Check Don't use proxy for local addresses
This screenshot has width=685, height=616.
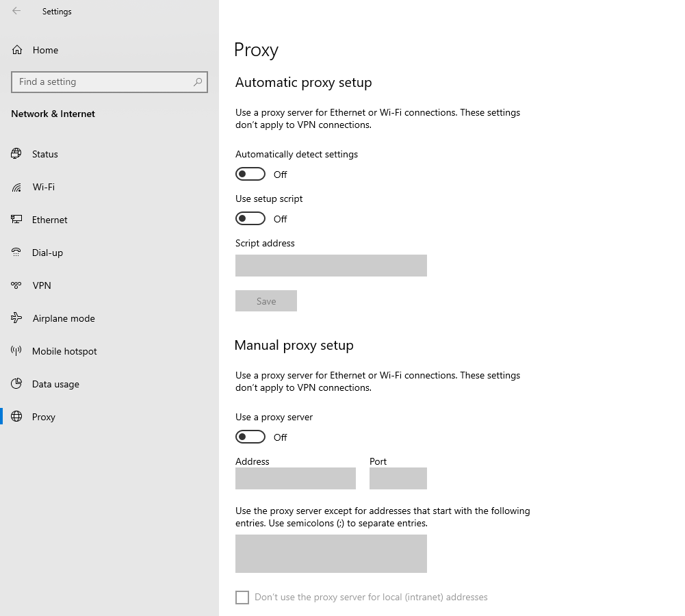242,598
